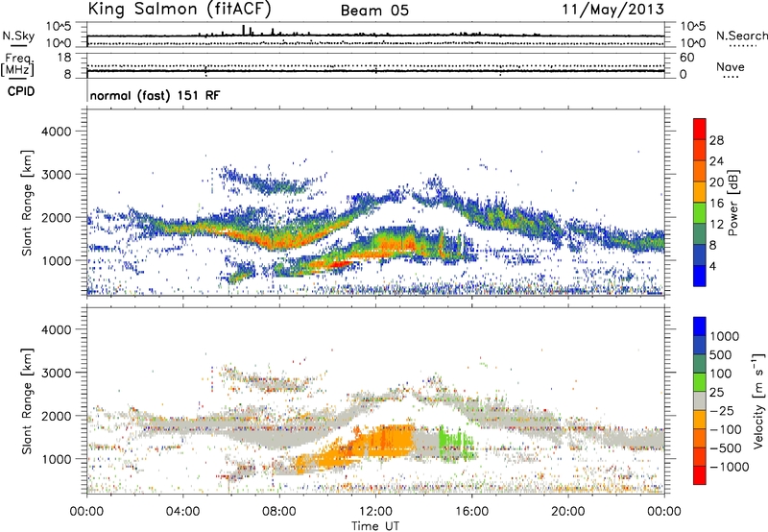Select the "Freq. [MHz]" axis label

tap(18, 64)
